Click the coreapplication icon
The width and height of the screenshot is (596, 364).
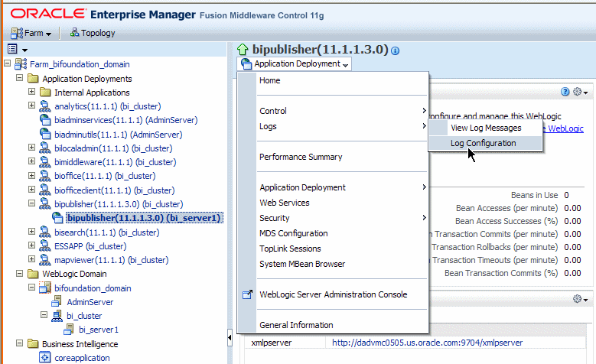pos(45,358)
